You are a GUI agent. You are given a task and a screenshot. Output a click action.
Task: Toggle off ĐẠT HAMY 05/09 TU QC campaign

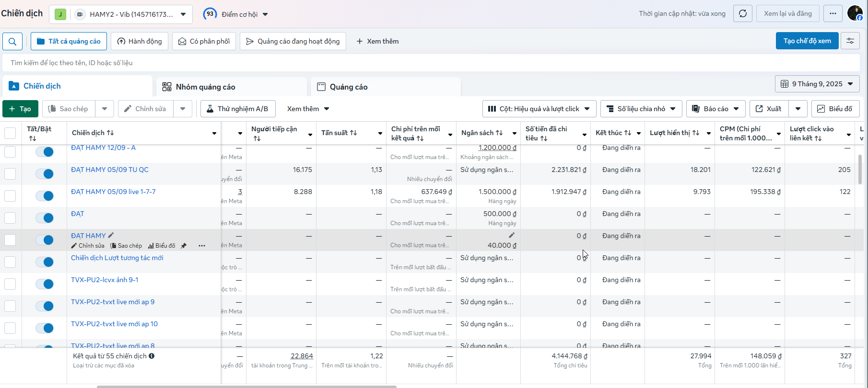pos(45,174)
